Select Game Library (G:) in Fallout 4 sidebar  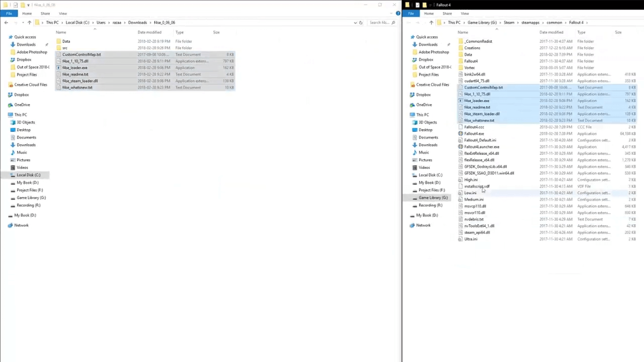[x=433, y=198]
